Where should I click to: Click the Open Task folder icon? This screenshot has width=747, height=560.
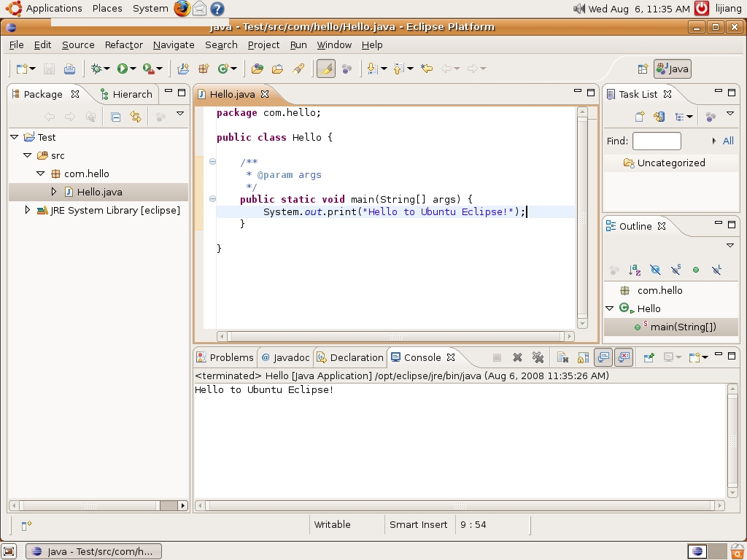[277, 69]
